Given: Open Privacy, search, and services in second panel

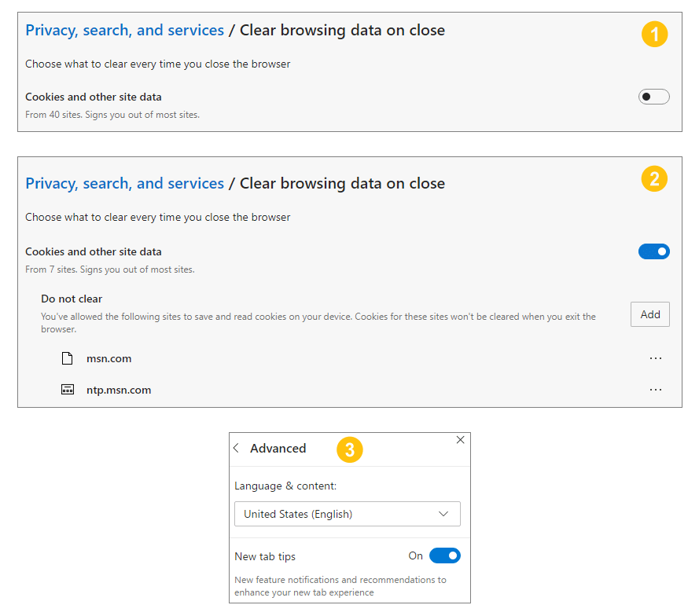Looking at the screenshot, I should pos(124,183).
